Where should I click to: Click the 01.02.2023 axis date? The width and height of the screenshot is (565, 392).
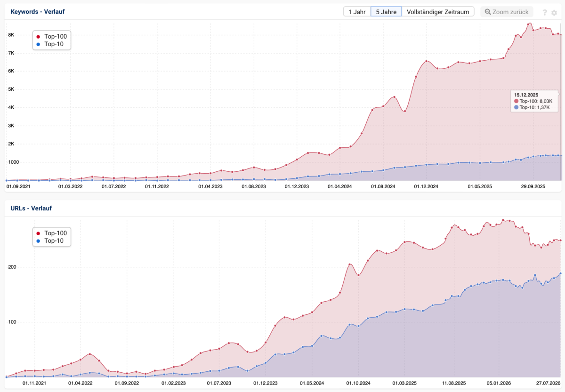pyautogui.click(x=173, y=383)
